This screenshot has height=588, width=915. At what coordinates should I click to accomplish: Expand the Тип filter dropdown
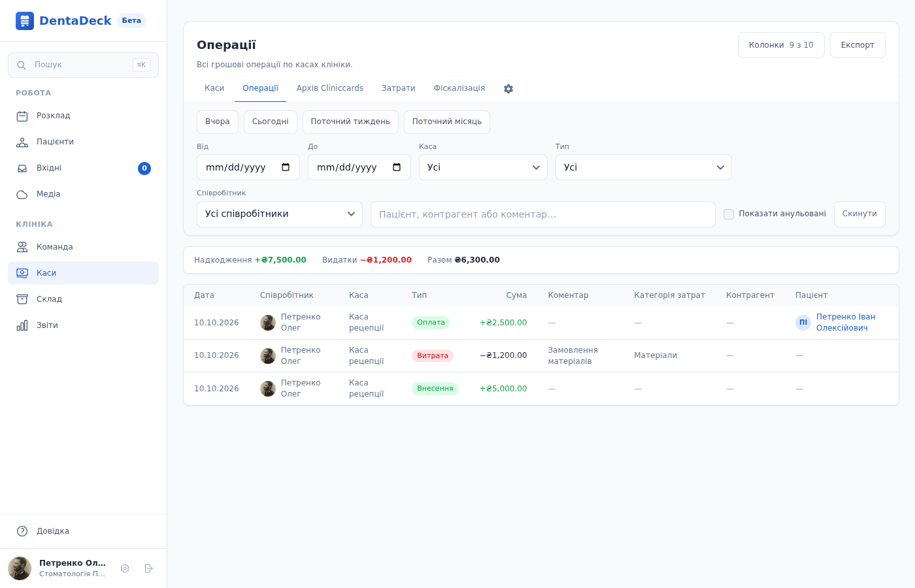pos(644,167)
